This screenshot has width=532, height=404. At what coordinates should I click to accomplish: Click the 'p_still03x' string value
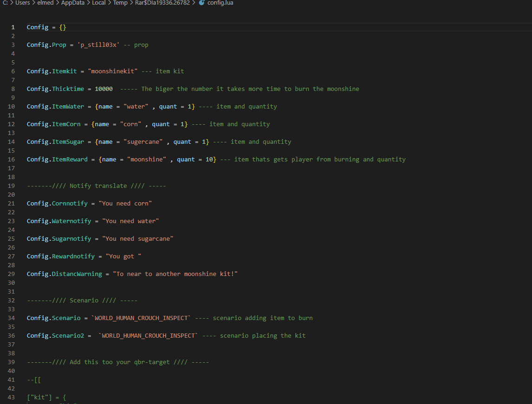click(x=98, y=45)
